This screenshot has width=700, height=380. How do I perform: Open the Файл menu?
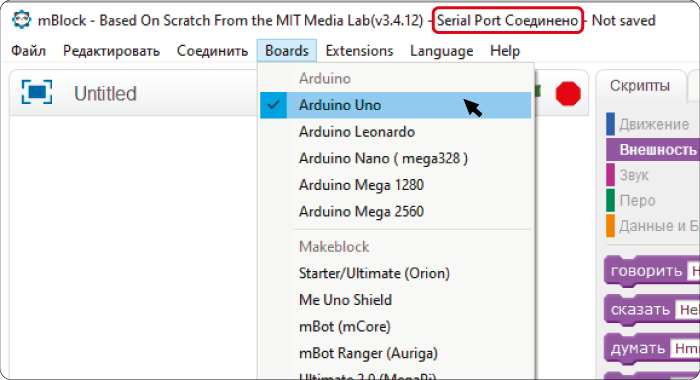point(28,51)
